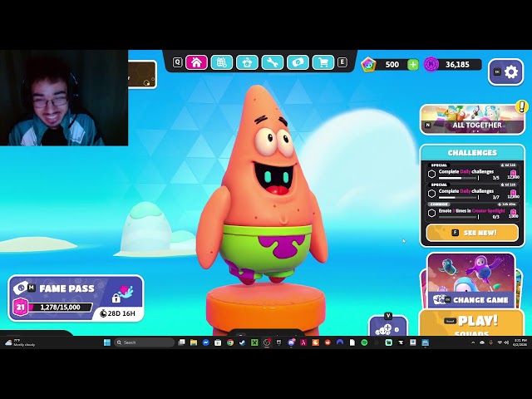Click the E next-tab key icon

pyautogui.click(x=342, y=62)
